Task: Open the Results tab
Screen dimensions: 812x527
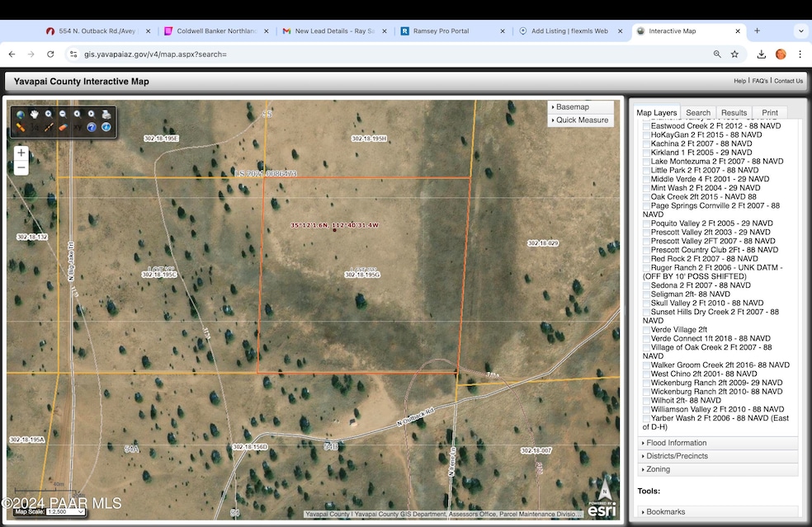Action: 734,112
